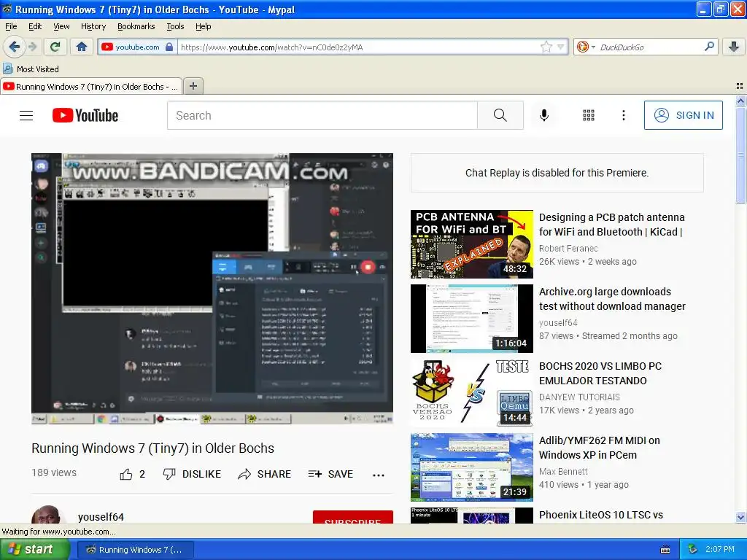Open the File menu

(11, 26)
